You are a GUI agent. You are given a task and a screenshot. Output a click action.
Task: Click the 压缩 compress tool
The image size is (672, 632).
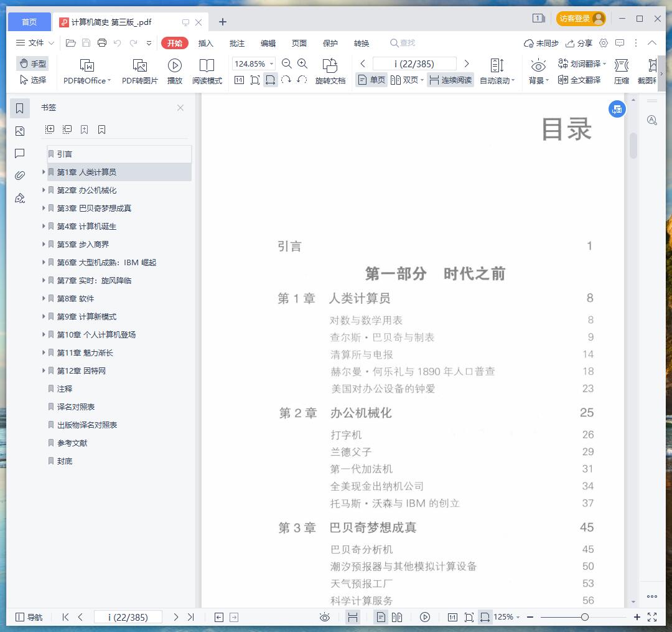tap(622, 71)
